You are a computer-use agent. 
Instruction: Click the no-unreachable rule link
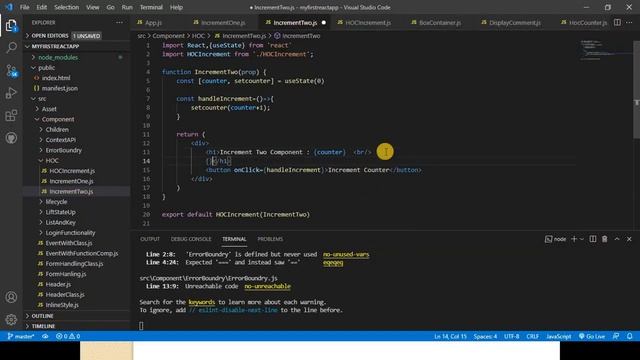tap(267, 286)
